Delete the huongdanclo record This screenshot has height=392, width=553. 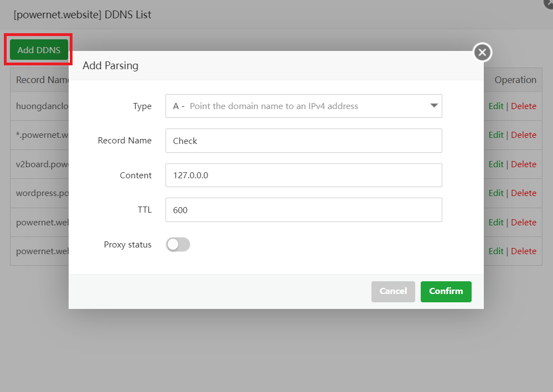pos(523,106)
